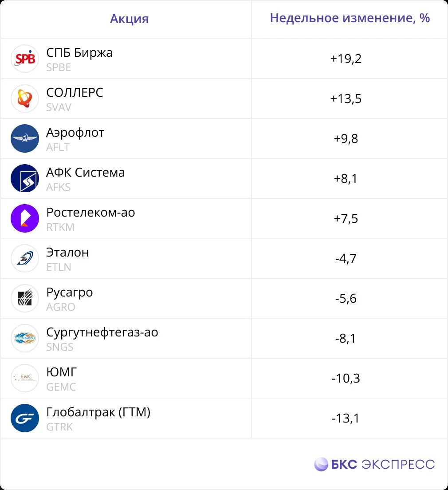
Task: Select the Сургутнефтегаз-ао stock name
Action: tap(102, 332)
